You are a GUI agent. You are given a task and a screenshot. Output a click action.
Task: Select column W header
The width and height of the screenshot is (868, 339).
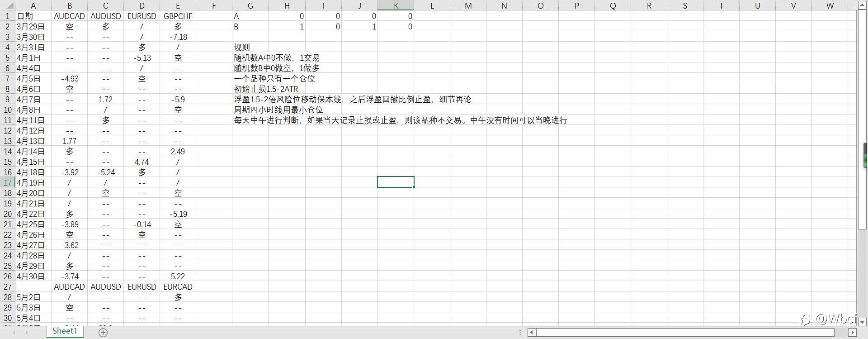point(830,5)
